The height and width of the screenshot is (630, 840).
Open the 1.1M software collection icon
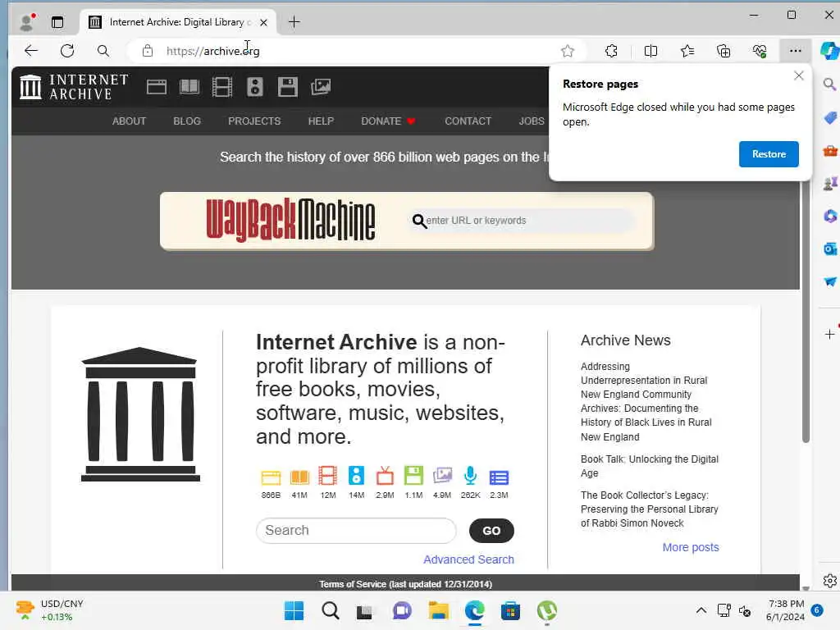[413, 476]
